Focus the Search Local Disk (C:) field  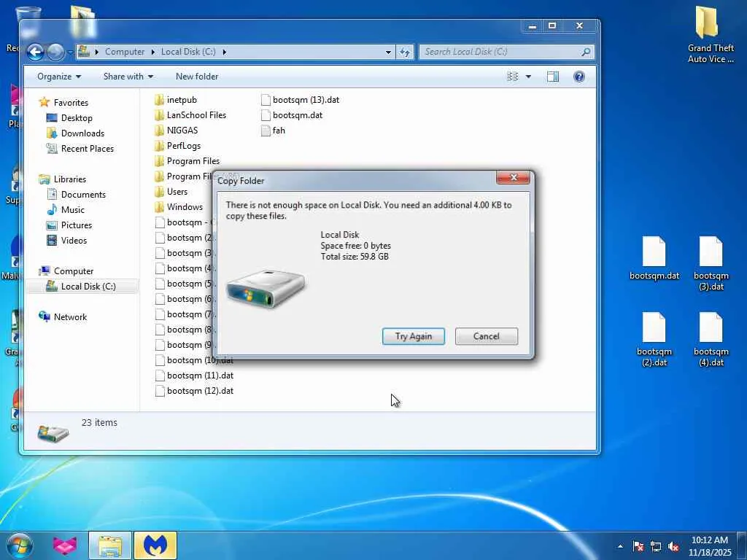pos(506,52)
